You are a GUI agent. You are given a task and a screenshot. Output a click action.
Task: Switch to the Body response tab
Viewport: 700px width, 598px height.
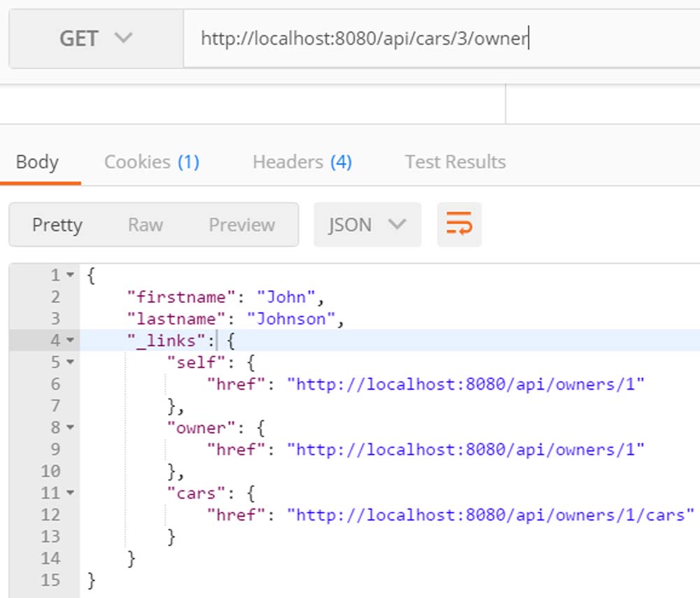[37, 162]
